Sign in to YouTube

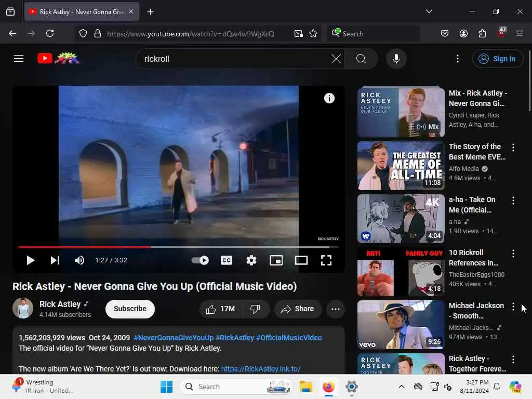tap(497, 59)
